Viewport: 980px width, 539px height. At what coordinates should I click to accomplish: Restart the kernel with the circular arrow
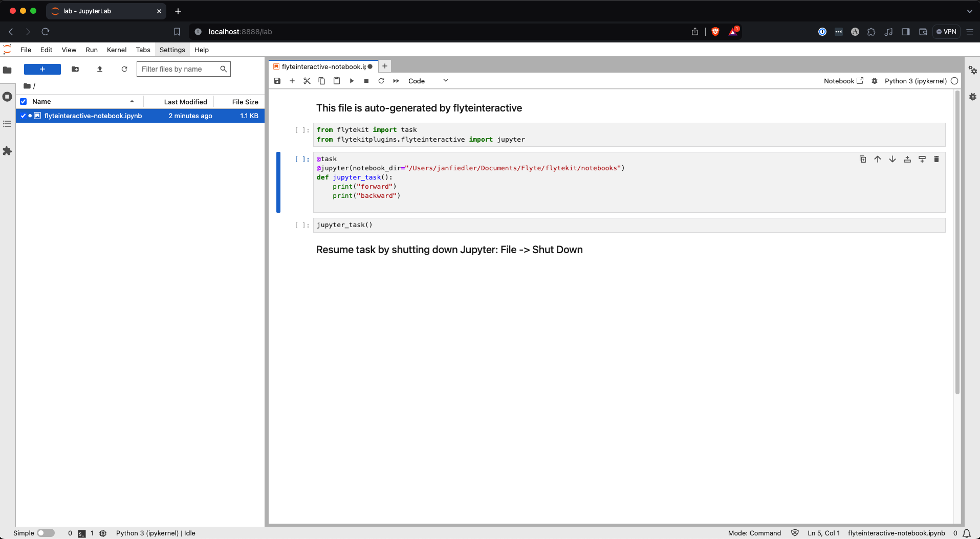[381, 81]
